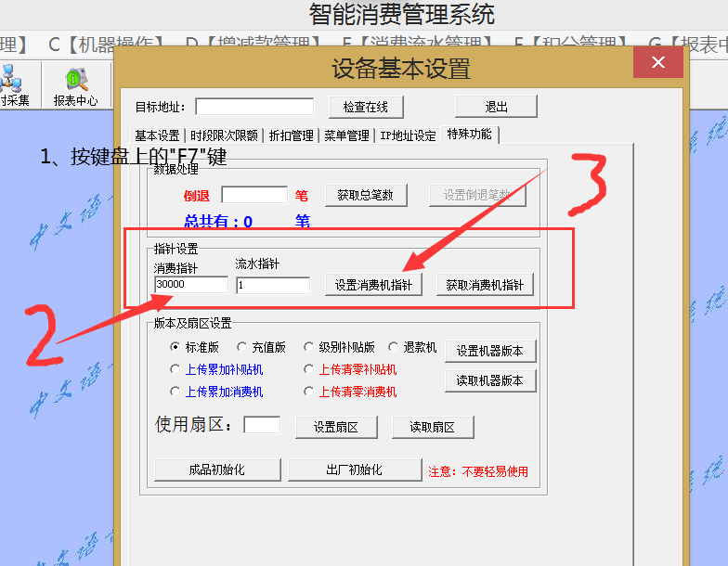This screenshot has width=728, height=566.
Task: Select the 标准版 radio button
Action: click(x=175, y=347)
